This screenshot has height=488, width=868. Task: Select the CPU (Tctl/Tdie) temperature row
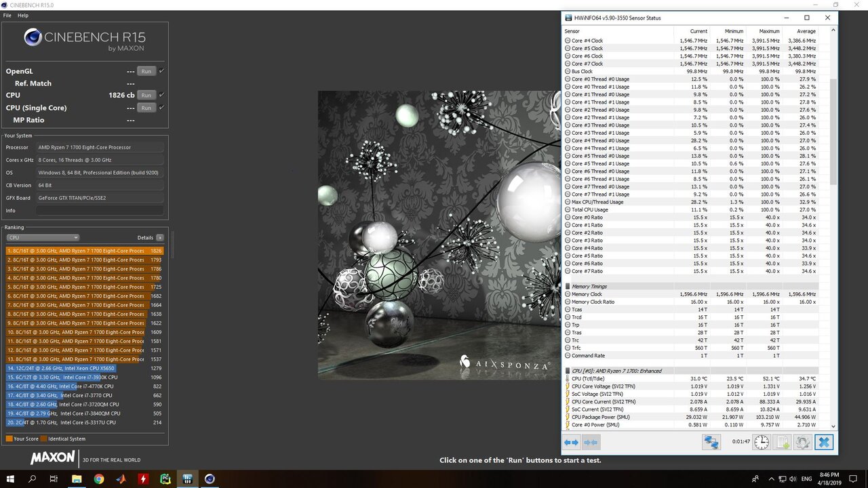pos(690,378)
